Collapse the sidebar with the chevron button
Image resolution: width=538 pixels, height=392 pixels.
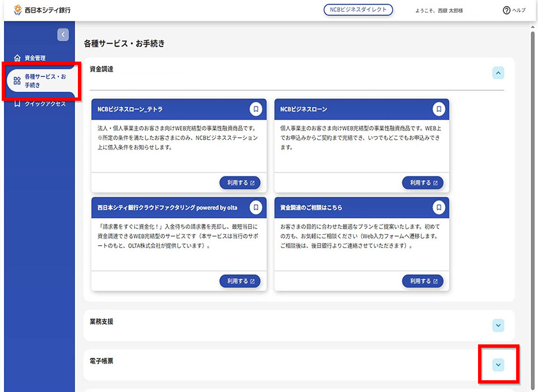pyautogui.click(x=63, y=35)
